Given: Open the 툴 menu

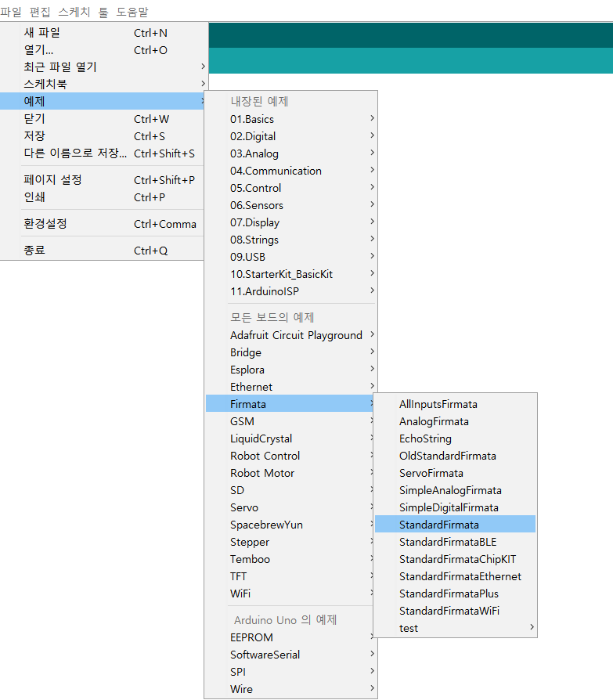Looking at the screenshot, I should tap(103, 12).
